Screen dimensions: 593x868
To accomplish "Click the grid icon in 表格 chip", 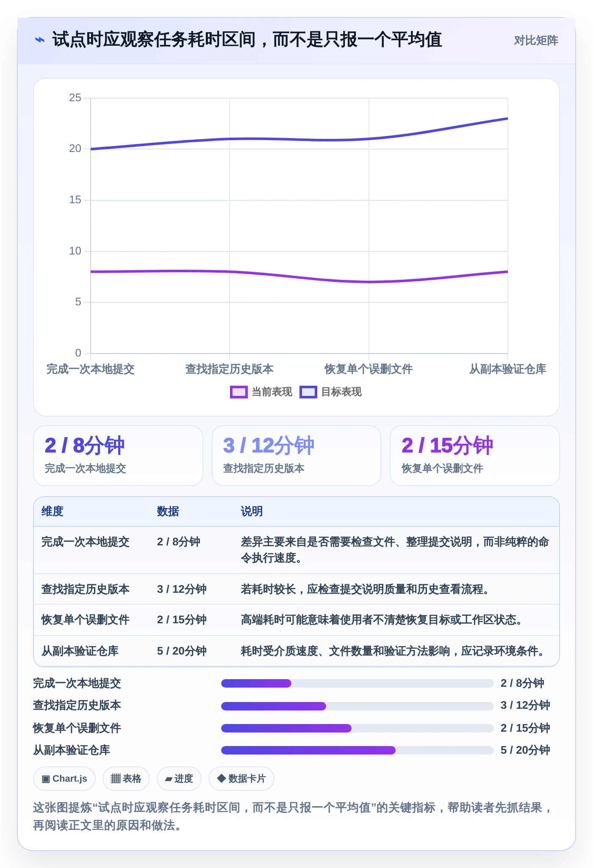I will point(115,779).
